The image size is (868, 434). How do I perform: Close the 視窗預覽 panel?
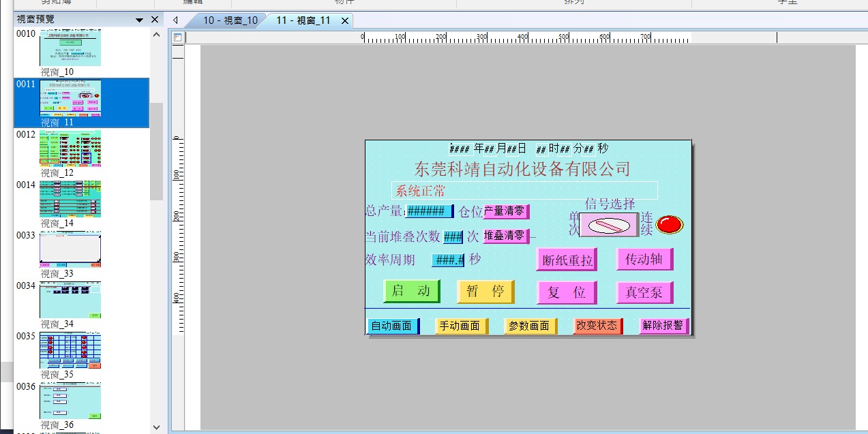[x=155, y=20]
